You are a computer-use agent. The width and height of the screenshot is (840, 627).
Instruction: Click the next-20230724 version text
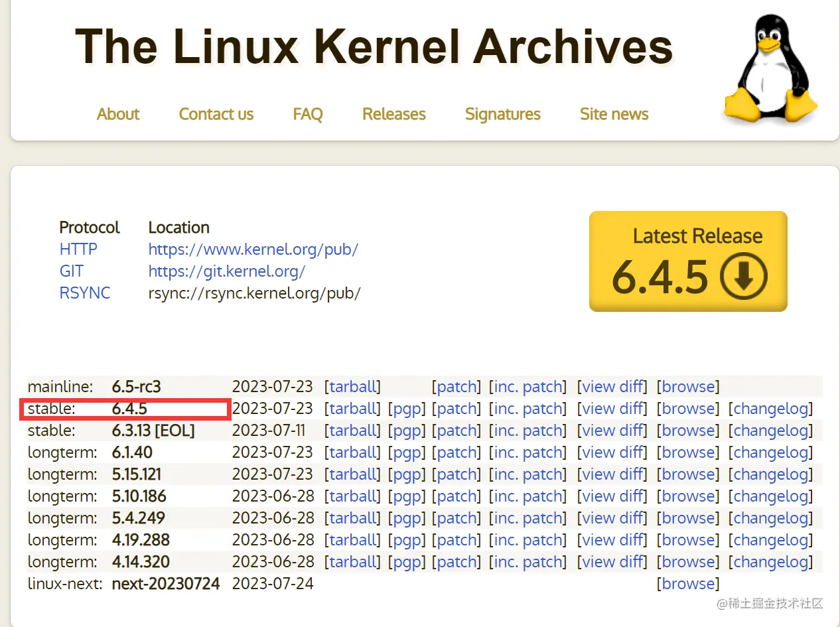click(166, 584)
